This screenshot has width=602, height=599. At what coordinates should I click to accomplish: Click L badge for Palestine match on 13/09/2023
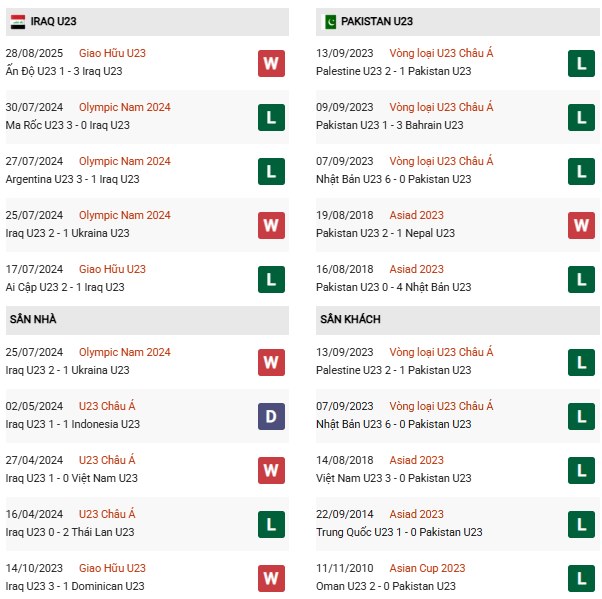[582, 63]
